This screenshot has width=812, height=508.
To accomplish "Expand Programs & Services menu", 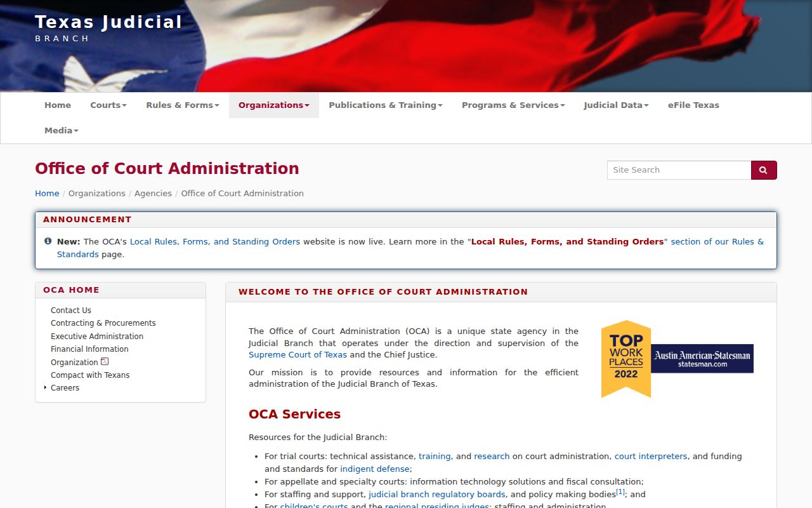I will pyautogui.click(x=513, y=105).
